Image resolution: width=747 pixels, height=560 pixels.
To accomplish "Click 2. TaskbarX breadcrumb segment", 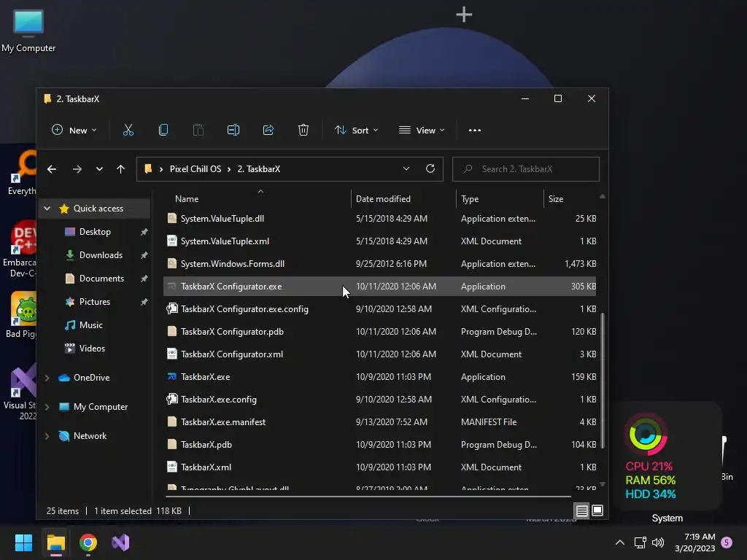I will [259, 169].
